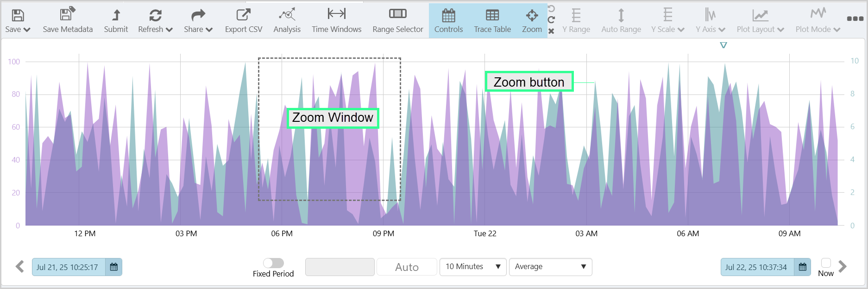The width and height of the screenshot is (868, 289).
Task: Open the Y Axis dropdown
Action: pos(710,21)
